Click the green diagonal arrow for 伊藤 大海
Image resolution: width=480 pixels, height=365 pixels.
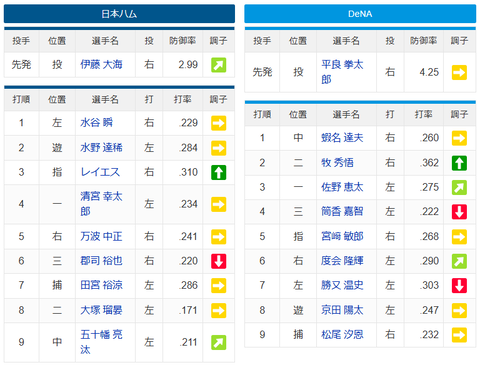point(219,65)
